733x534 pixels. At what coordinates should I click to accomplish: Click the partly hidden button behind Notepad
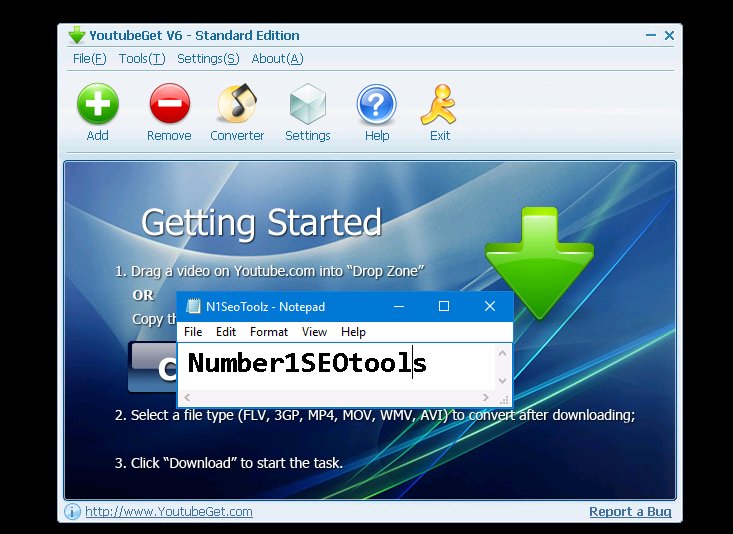tap(153, 367)
